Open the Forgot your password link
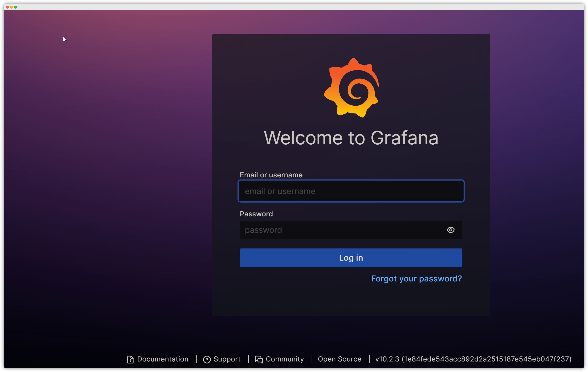Screen dimensions: 588x372 pyautogui.click(x=416, y=278)
